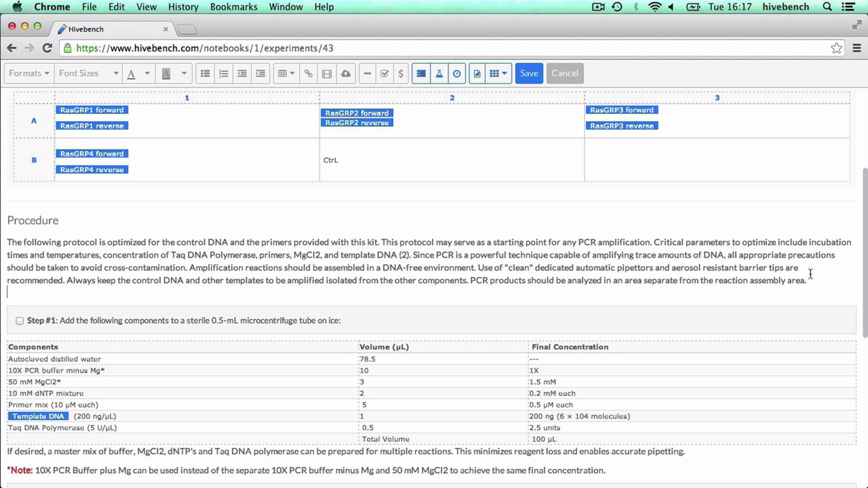This screenshot has height=488, width=868.
Task: Open the Formats dropdown
Action: pyautogui.click(x=29, y=74)
